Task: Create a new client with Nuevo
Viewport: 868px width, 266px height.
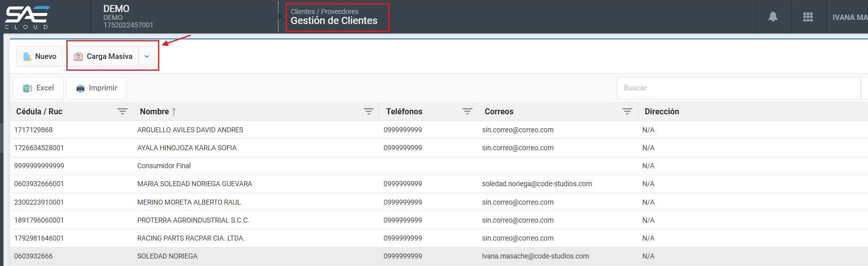Action: click(39, 56)
